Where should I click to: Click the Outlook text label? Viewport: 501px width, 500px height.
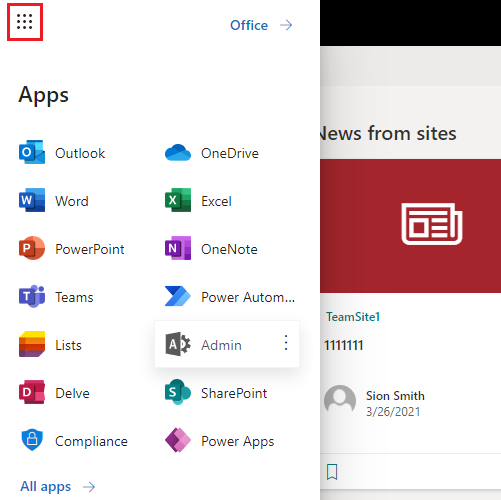(80, 153)
